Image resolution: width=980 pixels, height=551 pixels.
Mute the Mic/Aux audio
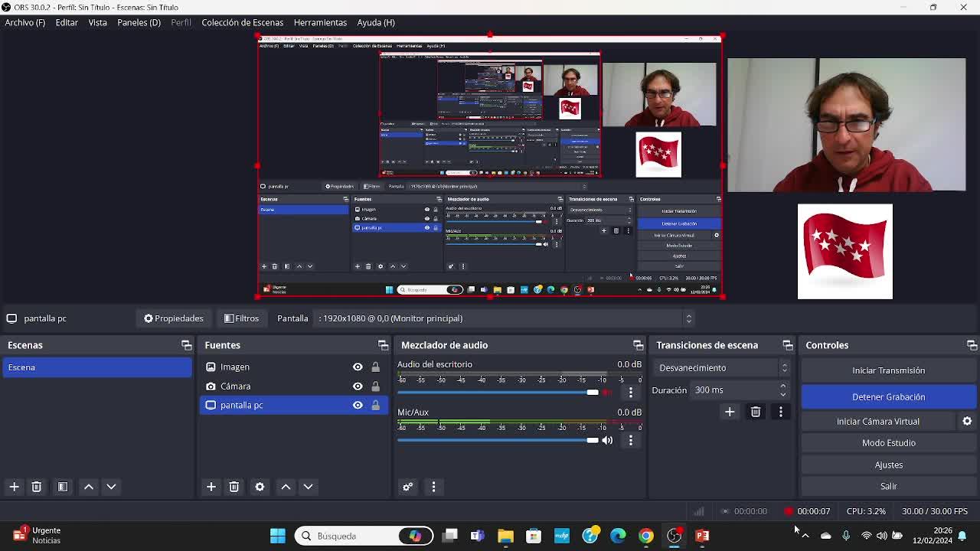[x=607, y=440]
